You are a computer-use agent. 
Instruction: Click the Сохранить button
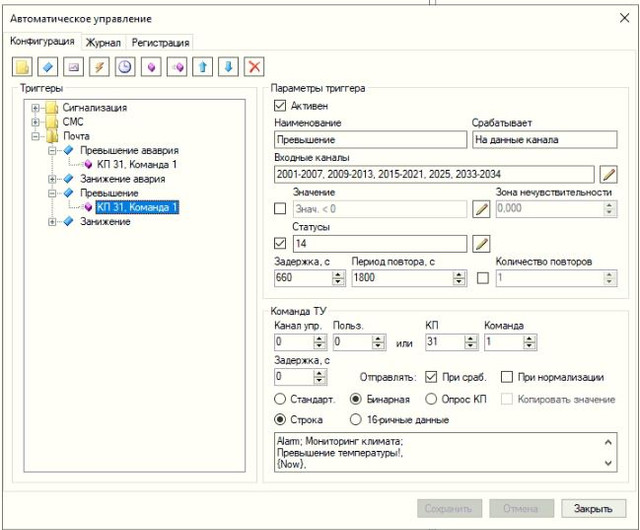pos(449,508)
